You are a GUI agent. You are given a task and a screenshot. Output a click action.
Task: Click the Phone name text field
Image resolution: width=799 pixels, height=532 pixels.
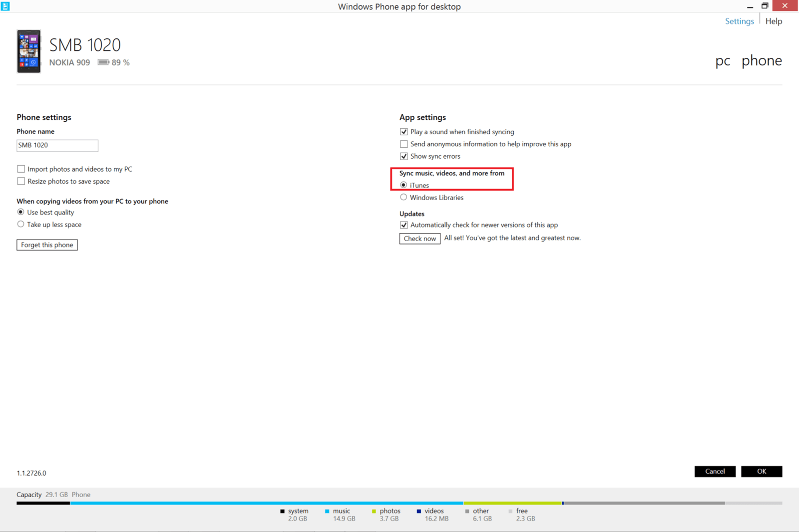pyautogui.click(x=57, y=145)
